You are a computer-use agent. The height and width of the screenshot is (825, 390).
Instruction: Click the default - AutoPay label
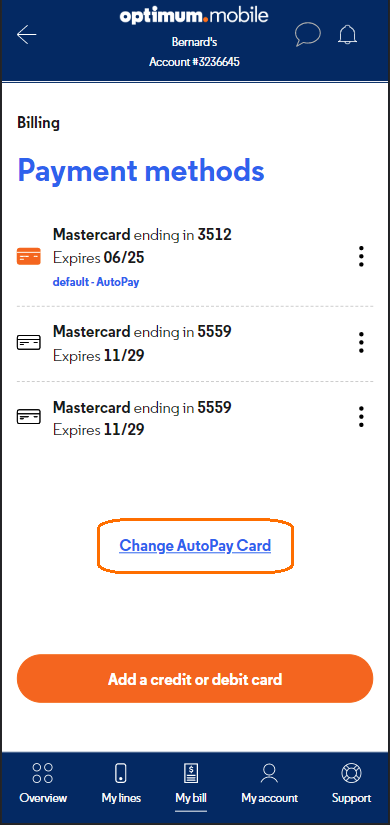96,282
